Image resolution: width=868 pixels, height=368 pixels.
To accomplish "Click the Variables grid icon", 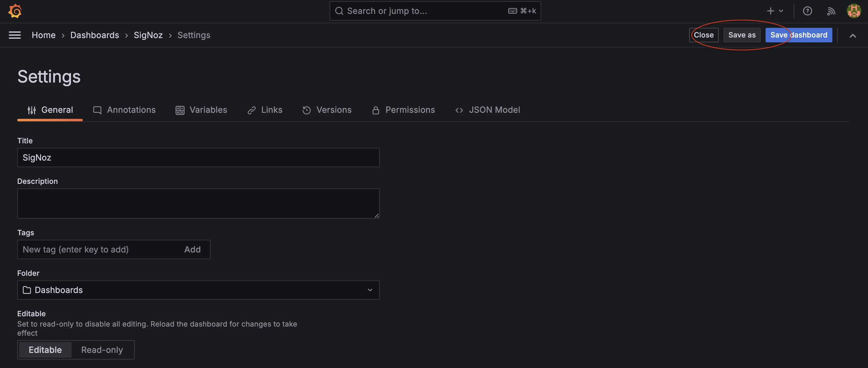I will (x=180, y=110).
